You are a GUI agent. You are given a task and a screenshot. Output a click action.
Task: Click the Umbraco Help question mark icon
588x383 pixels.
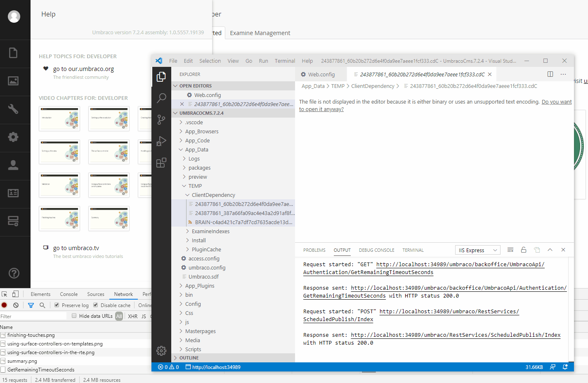[x=14, y=273]
